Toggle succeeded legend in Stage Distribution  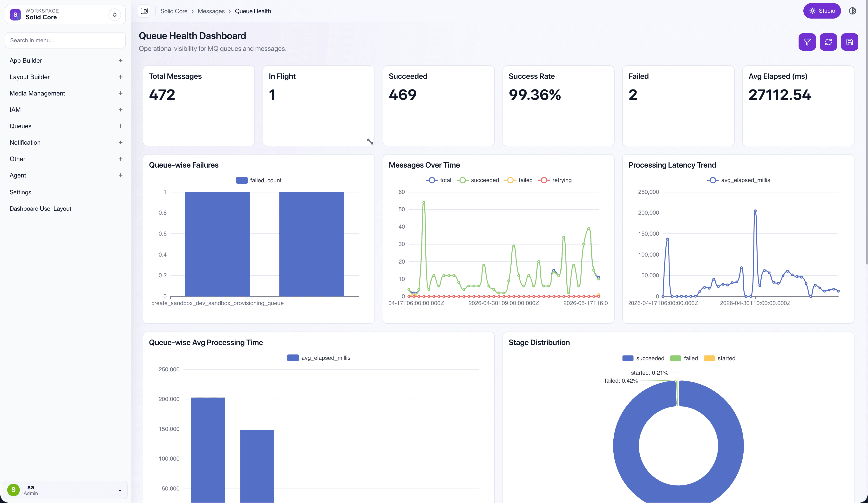click(x=643, y=358)
